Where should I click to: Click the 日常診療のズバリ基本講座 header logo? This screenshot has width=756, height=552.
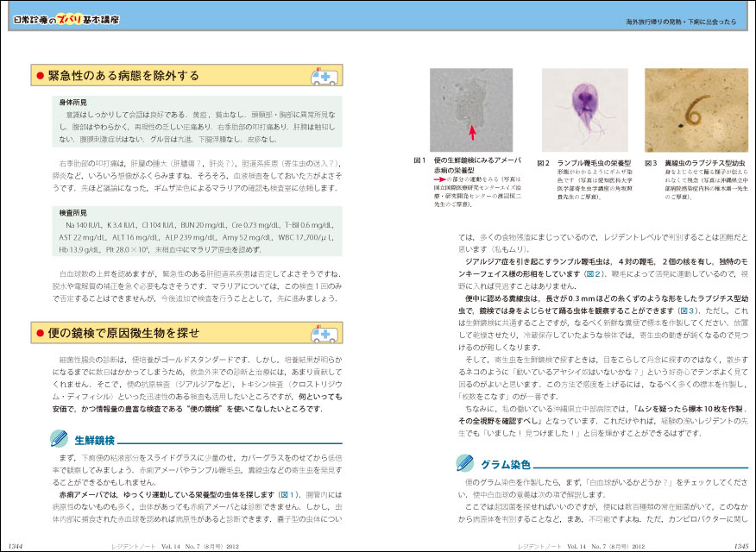pos(66,18)
